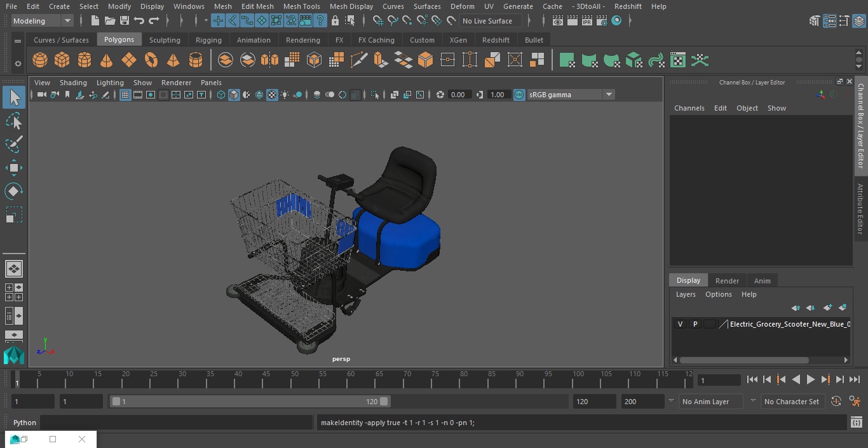The height and width of the screenshot is (448, 868).
Task: Create a polygon cube from the shelf
Action: [62, 60]
